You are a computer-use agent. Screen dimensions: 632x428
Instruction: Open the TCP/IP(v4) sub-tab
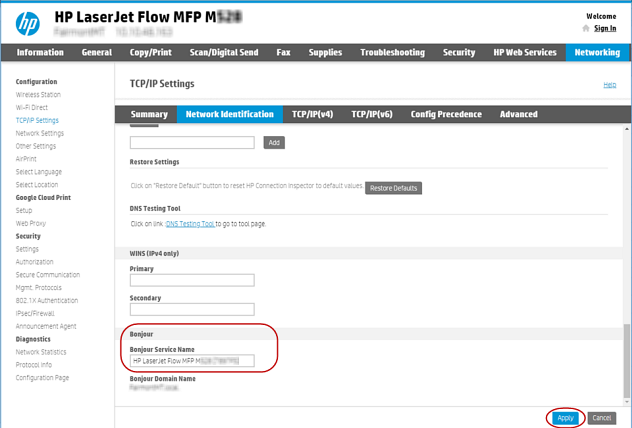coord(313,114)
